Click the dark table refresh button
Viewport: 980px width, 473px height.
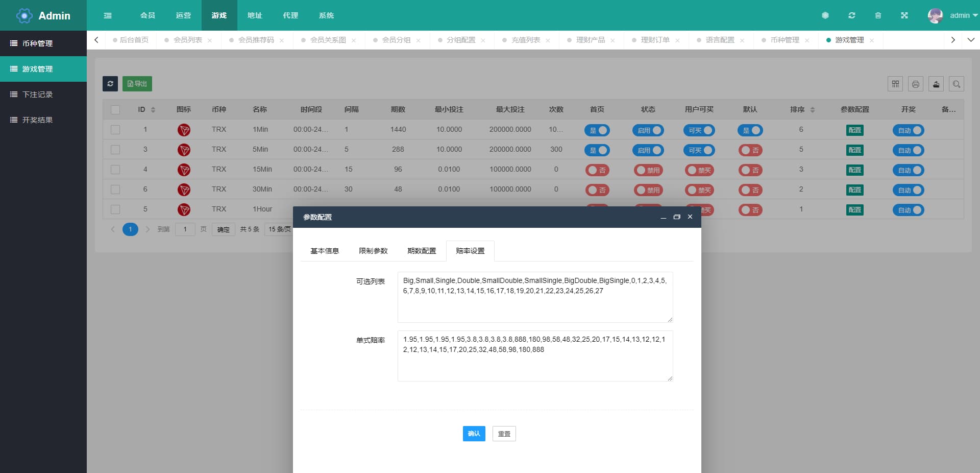110,84
